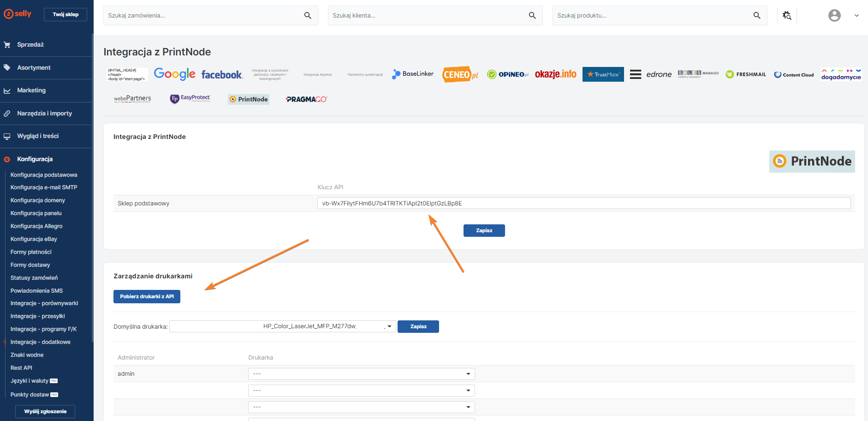
Task: Open the BaseLinker integration
Action: 413,74
